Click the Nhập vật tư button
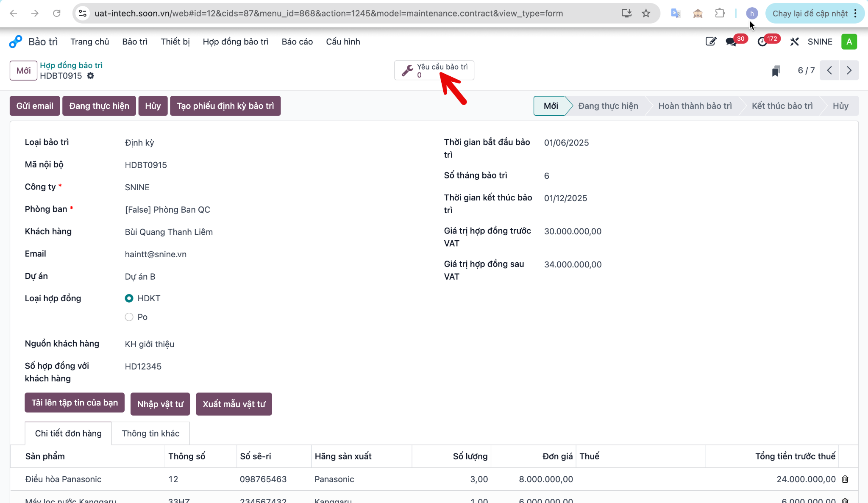Viewport: 868px width, 503px height. (x=160, y=404)
